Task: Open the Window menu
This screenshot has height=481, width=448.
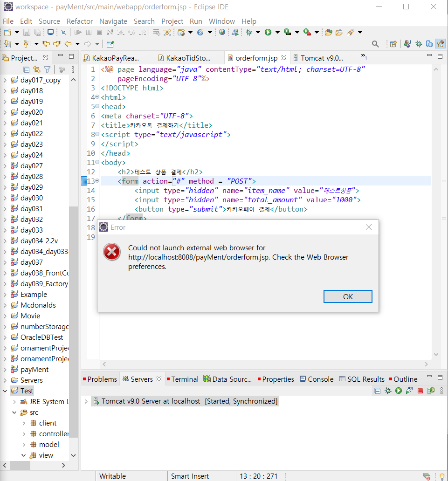Action: (x=222, y=21)
